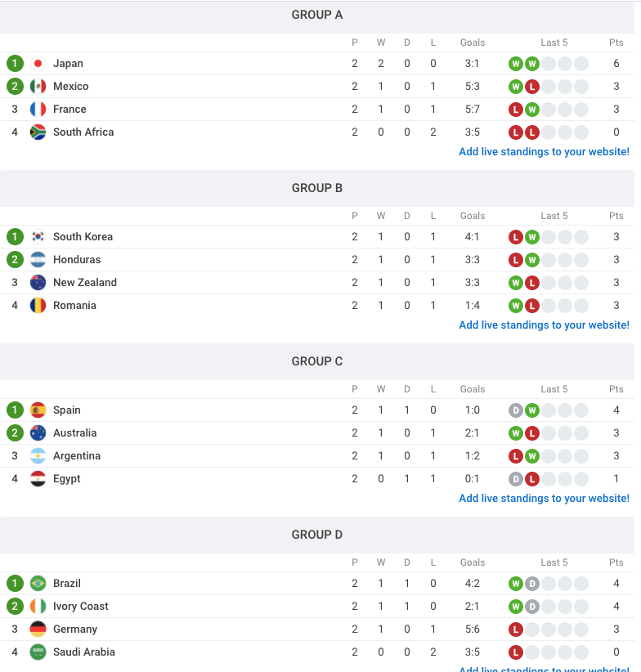The width and height of the screenshot is (641, 672).
Task: Click Spain's gray D result badge
Action: point(516,410)
